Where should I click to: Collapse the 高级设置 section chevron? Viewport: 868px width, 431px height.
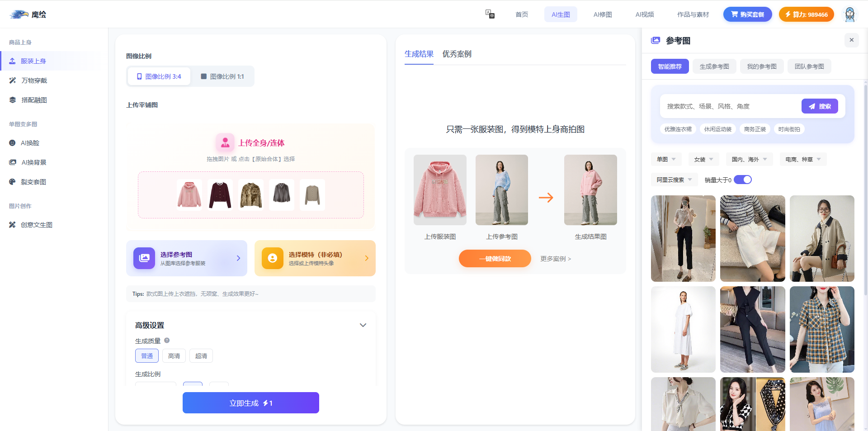(x=363, y=325)
